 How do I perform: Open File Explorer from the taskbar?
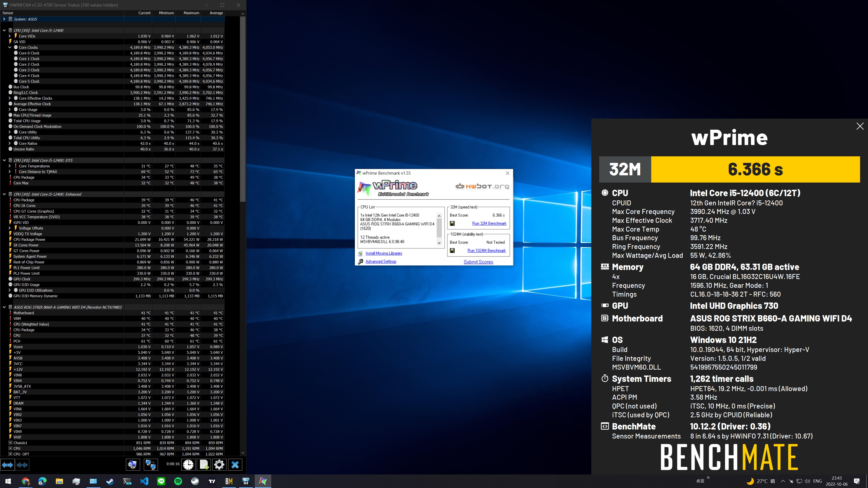(59, 481)
